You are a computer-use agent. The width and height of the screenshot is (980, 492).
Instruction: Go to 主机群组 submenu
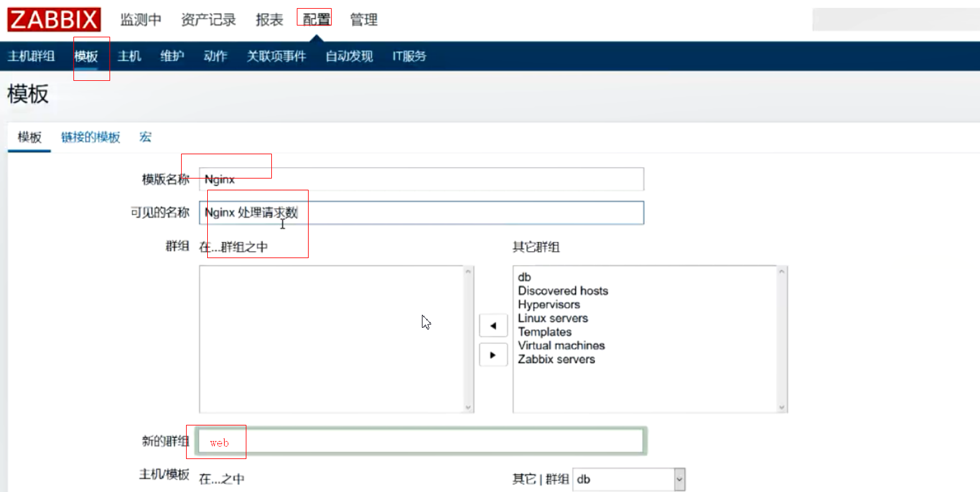31,56
